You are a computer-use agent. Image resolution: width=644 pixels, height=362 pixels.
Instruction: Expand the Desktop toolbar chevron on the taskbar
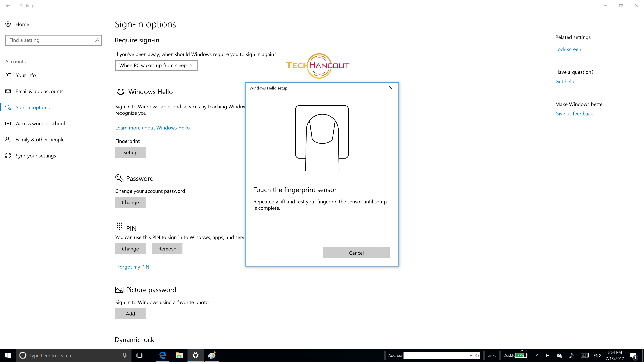pyautogui.click(x=522, y=350)
